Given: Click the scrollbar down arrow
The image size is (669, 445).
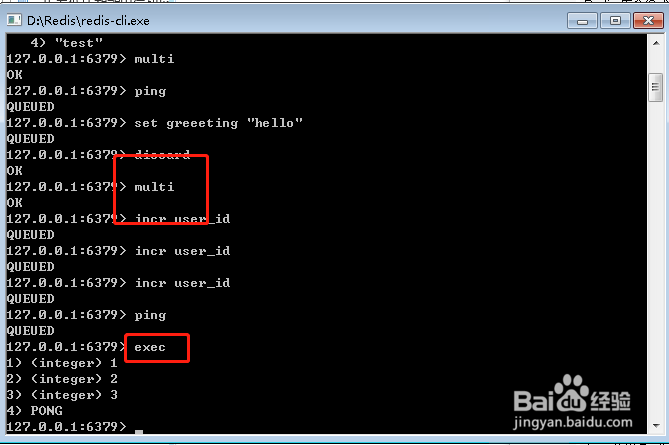Looking at the screenshot, I should [656, 425].
